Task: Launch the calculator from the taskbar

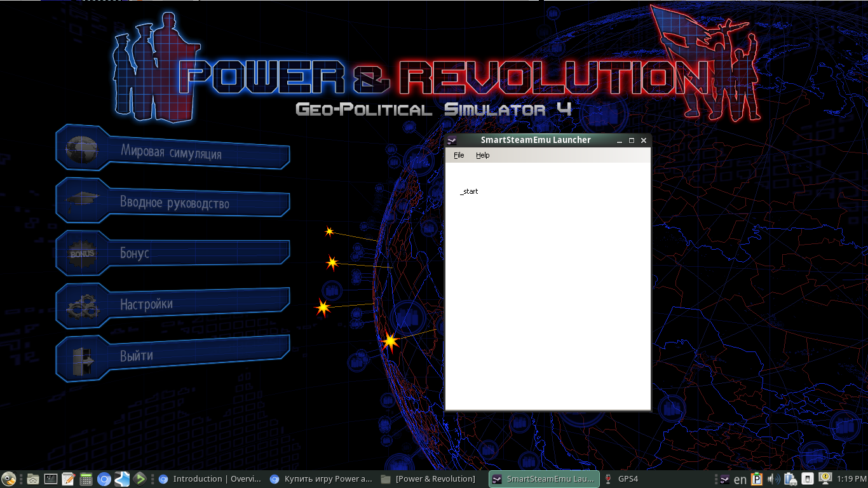Action: (86, 479)
